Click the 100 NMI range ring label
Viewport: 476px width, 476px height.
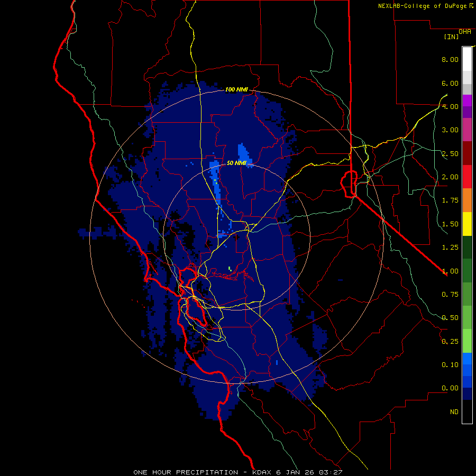point(236,89)
